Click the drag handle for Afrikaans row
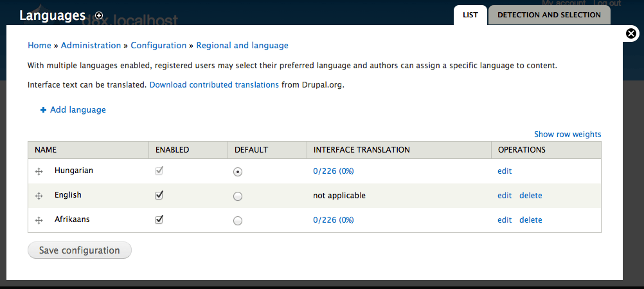The width and height of the screenshot is (644, 289). (x=39, y=220)
